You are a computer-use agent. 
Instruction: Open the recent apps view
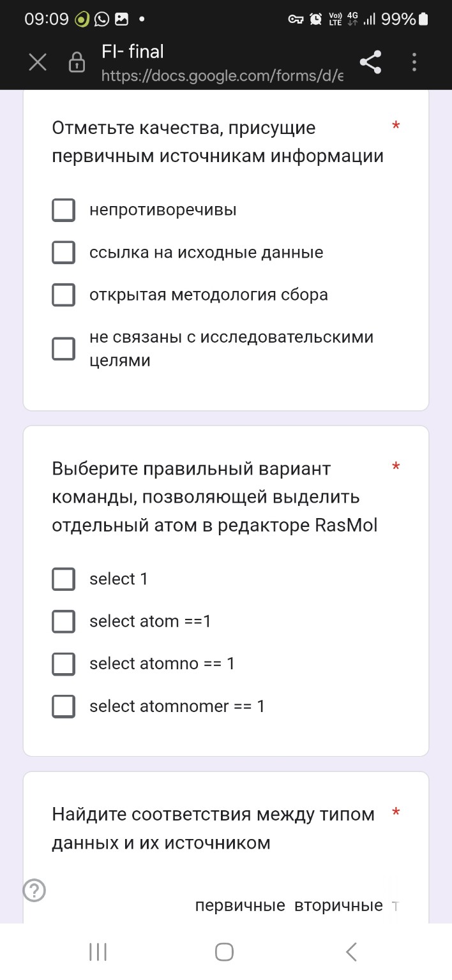point(97,951)
